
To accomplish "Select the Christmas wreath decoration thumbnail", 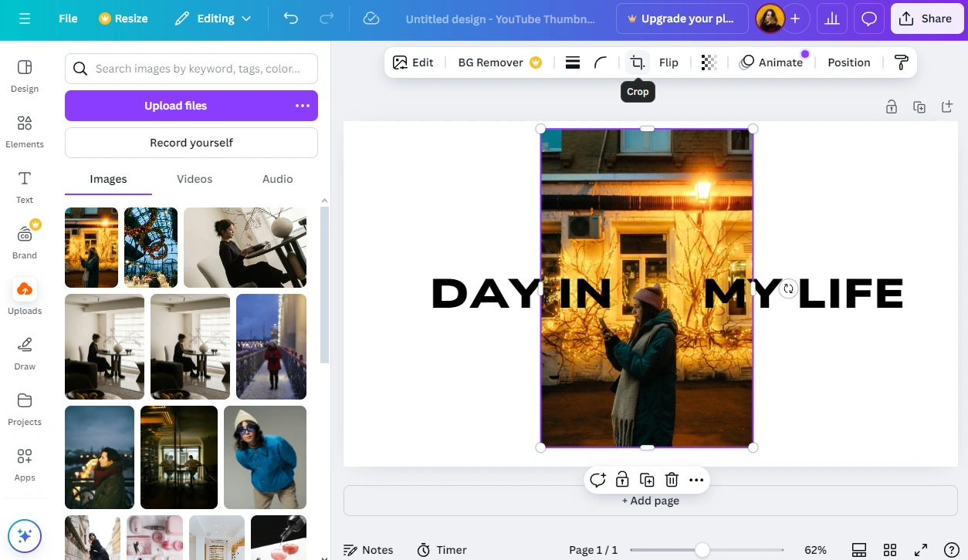I will coord(151,248).
